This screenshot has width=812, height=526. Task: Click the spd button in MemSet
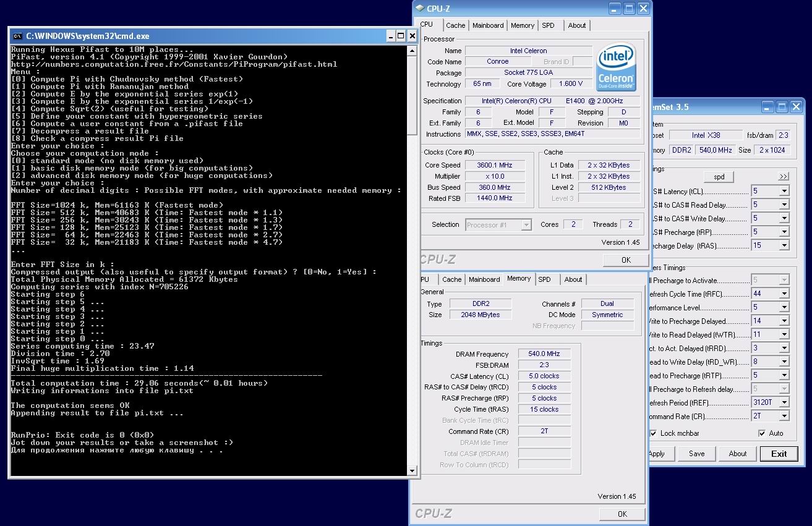pos(719,177)
